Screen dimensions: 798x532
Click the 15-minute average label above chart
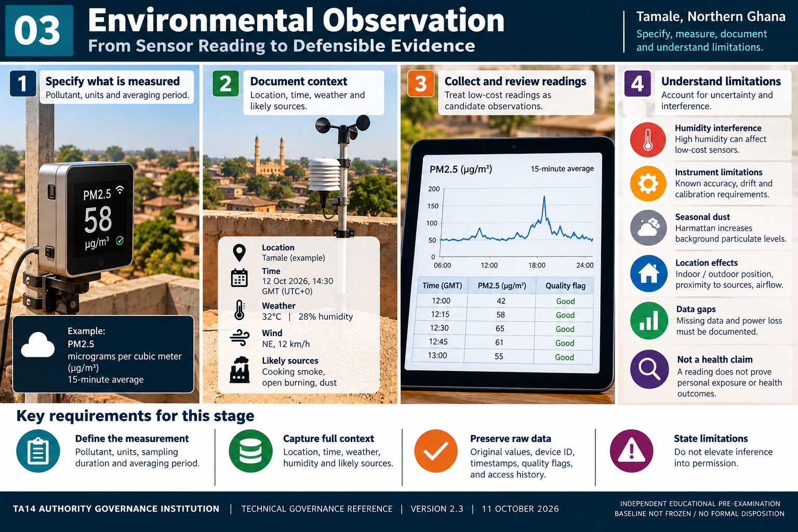tap(562, 169)
